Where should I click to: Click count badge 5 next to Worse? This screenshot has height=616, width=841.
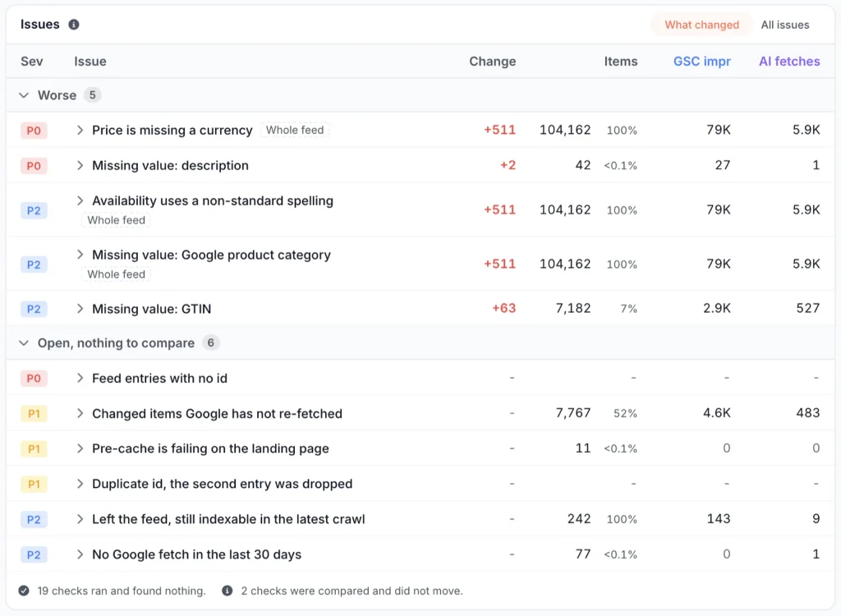click(x=92, y=95)
